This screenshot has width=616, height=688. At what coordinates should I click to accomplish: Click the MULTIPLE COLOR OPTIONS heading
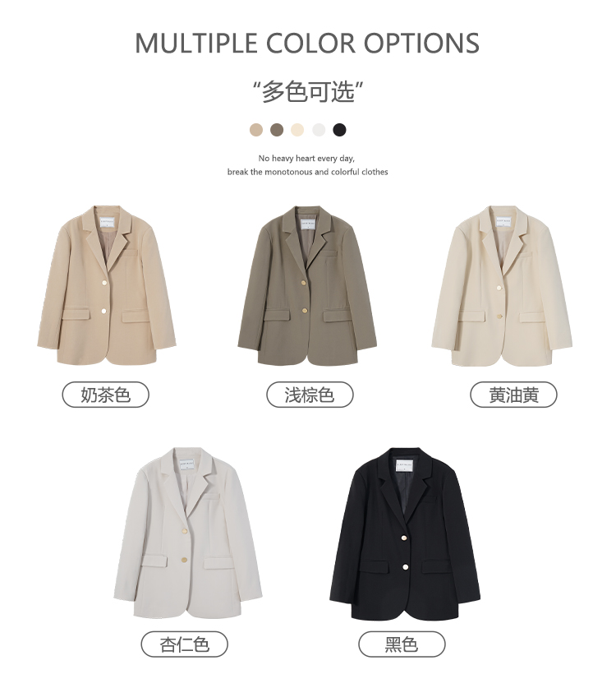pos(307,43)
